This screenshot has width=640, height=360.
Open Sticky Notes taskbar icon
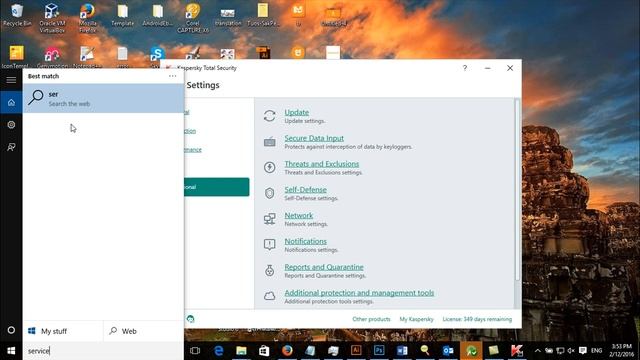pyautogui.click(x=494, y=351)
